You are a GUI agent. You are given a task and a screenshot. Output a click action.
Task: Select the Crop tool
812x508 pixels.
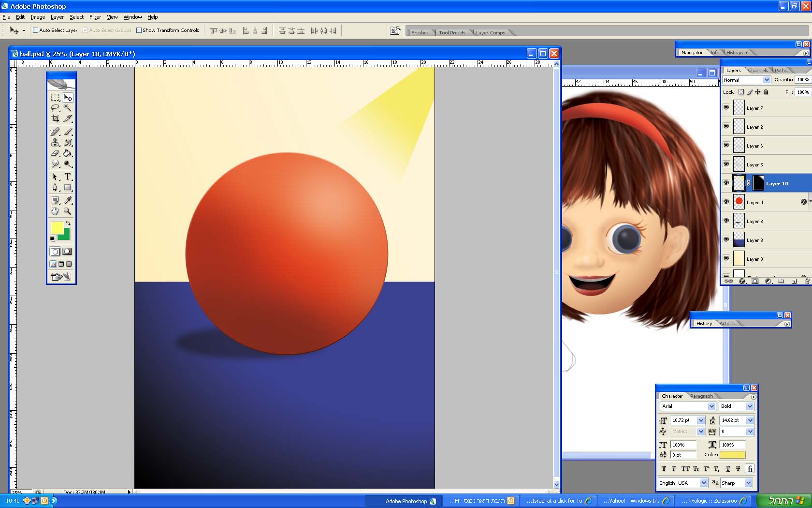point(55,119)
